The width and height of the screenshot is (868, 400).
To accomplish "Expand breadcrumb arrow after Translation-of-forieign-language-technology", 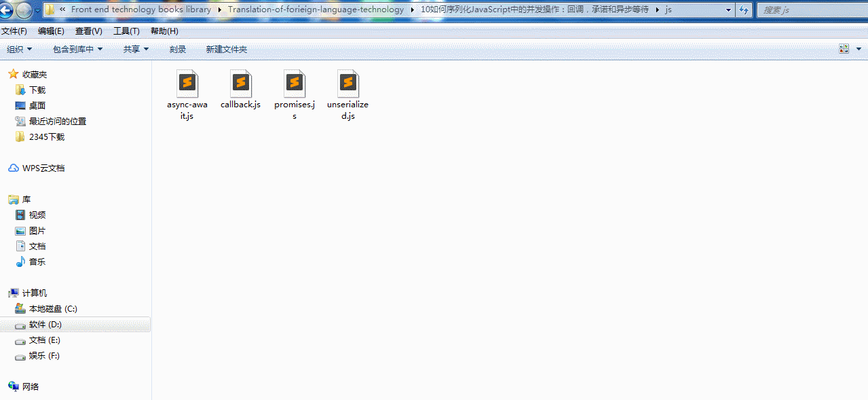I will (x=412, y=10).
